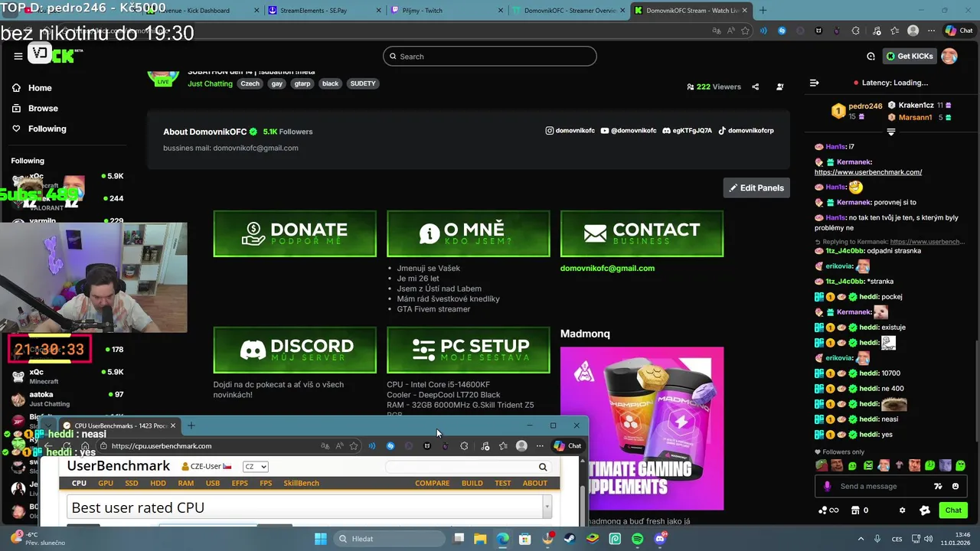
Task: Add page to favorites star icon
Action: tap(745, 31)
